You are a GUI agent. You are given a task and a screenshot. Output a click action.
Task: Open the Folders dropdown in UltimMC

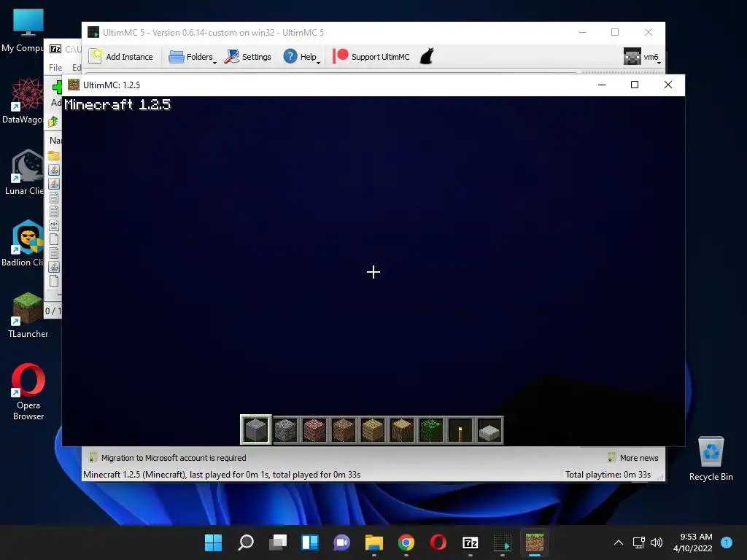coord(192,57)
